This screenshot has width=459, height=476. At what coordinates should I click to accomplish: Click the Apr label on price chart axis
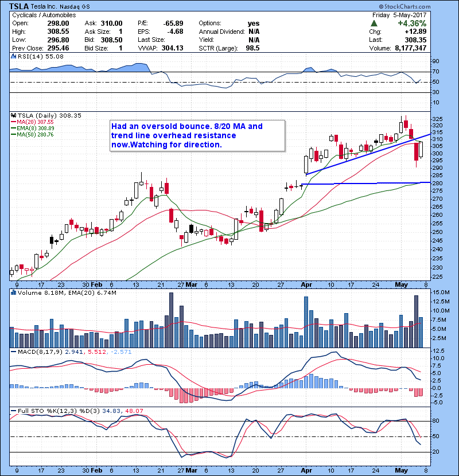[306, 285]
